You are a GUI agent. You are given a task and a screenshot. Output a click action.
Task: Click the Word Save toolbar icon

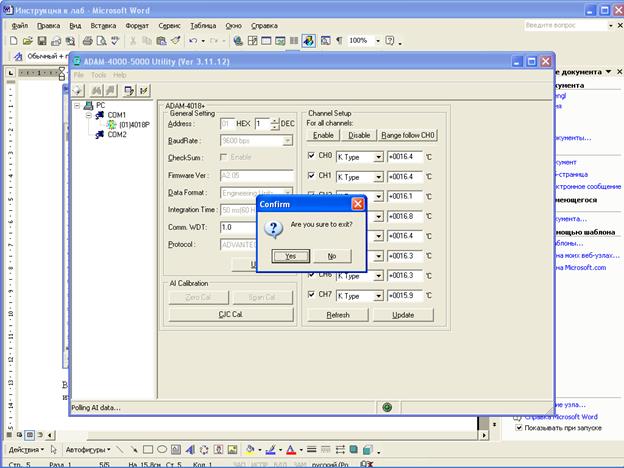tap(42, 41)
